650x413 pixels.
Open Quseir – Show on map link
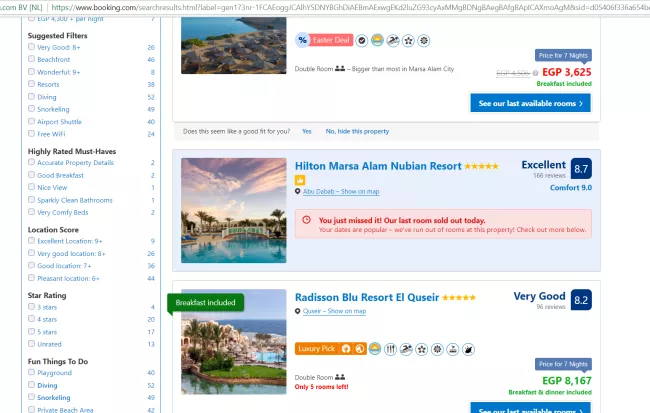click(335, 311)
